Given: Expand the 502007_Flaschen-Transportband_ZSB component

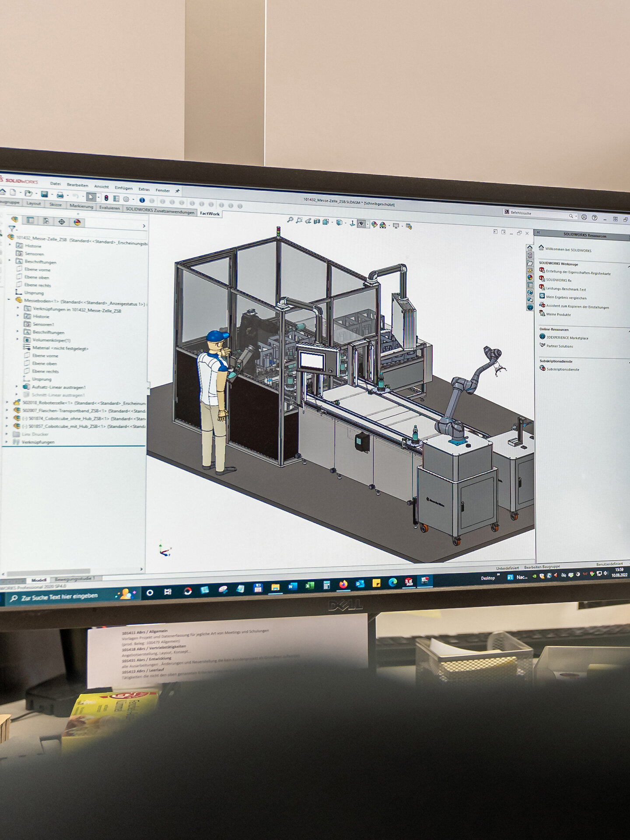Looking at the screenshot, I should click(x=7, y=410).
